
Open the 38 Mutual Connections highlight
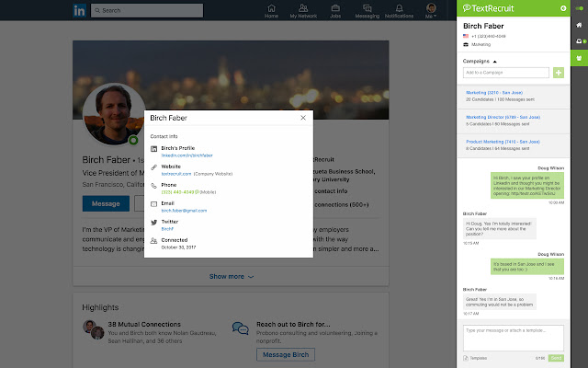[x=144, y=324]
